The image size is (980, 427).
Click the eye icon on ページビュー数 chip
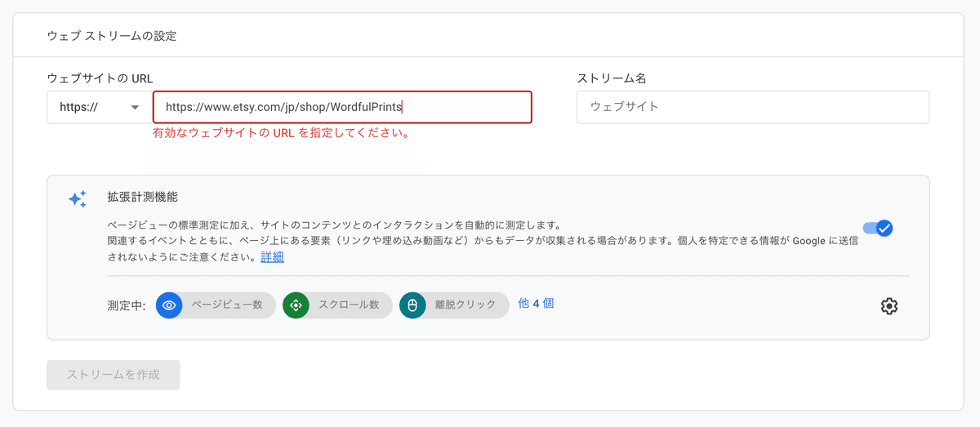169,305
